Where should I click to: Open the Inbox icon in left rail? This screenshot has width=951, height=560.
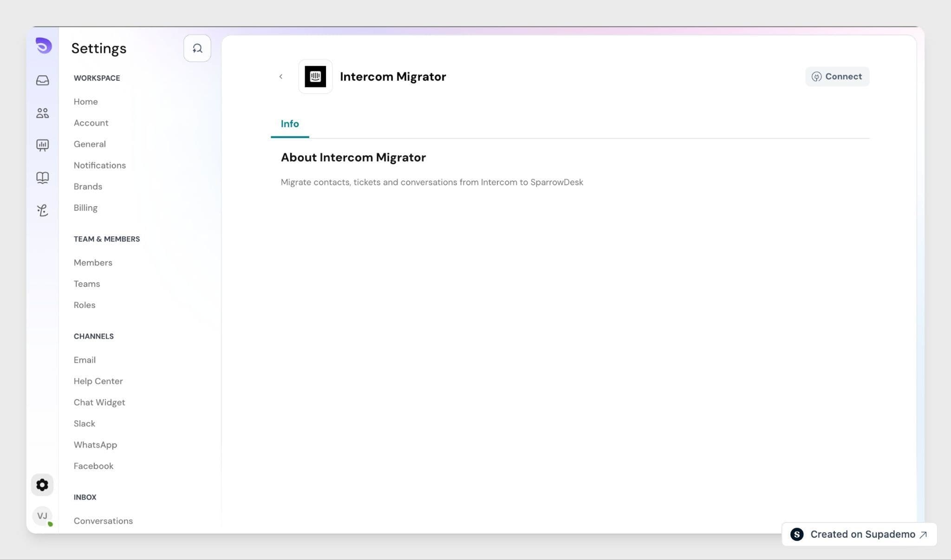tap(42, 80)
